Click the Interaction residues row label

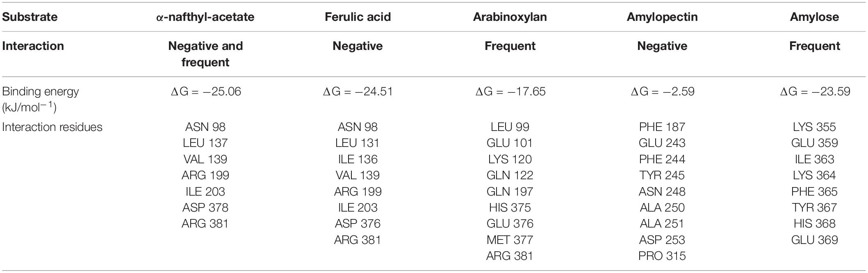tap(52, 127)
